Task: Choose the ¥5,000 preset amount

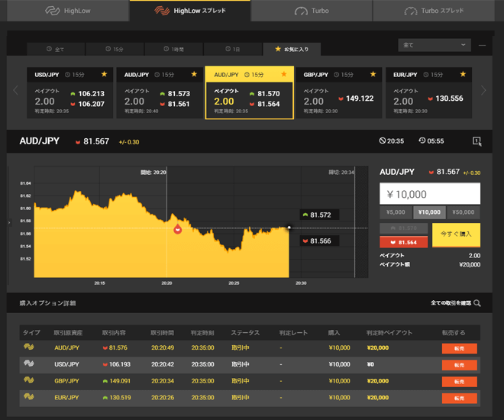Action: coord(396,212)
